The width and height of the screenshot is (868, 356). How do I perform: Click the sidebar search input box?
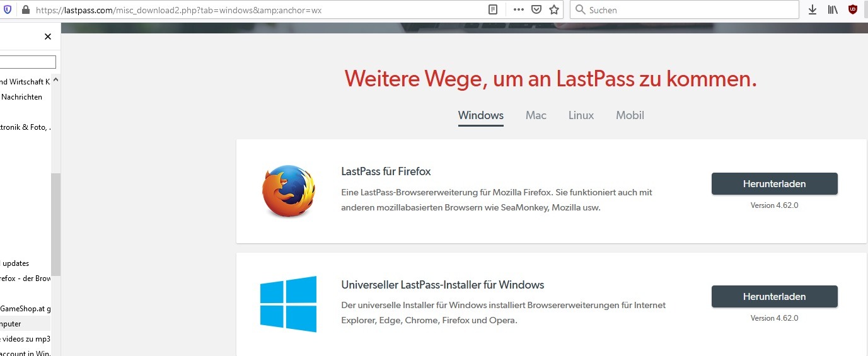[x=28, y=62]
